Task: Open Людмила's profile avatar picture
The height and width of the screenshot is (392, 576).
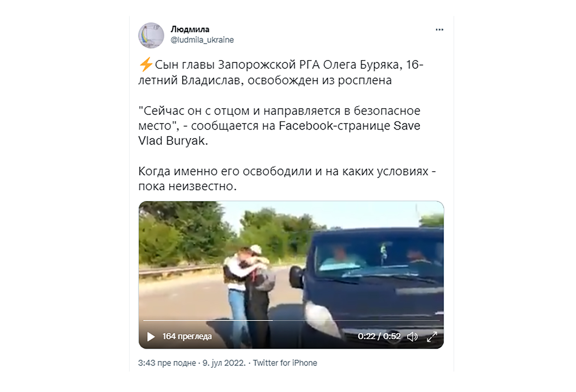Action: point(151,35)
